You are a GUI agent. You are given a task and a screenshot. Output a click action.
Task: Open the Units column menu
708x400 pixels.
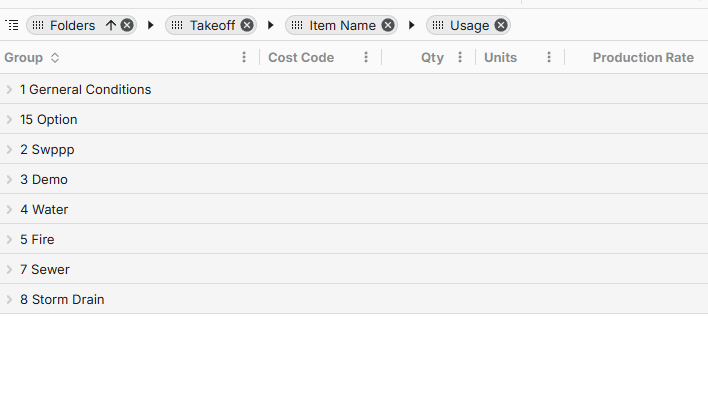(549, 58)
